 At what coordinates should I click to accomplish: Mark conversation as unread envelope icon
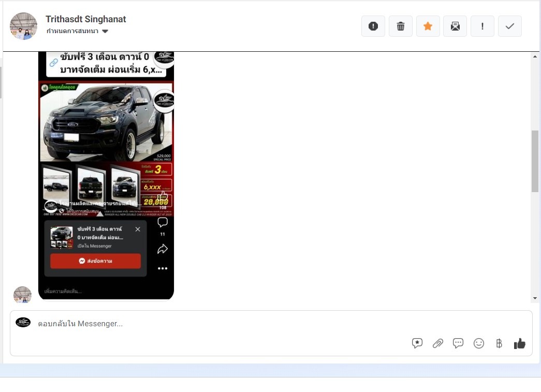click(455, 26)
